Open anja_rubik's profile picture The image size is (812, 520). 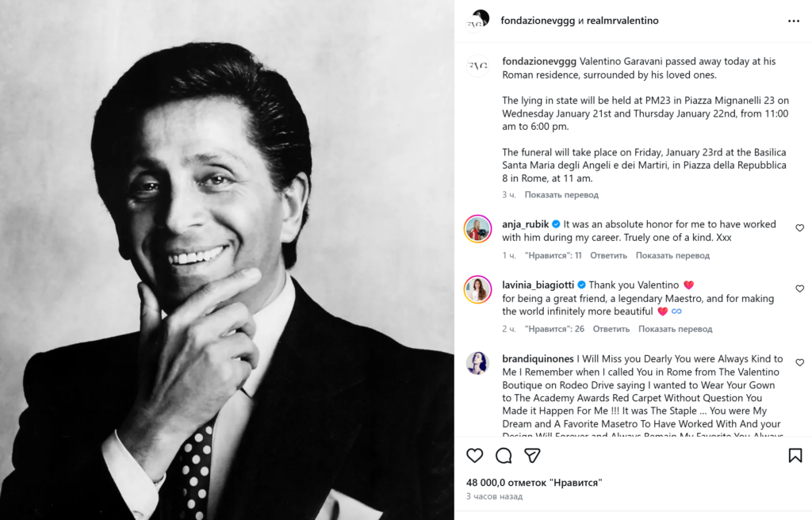coord(477,228)
